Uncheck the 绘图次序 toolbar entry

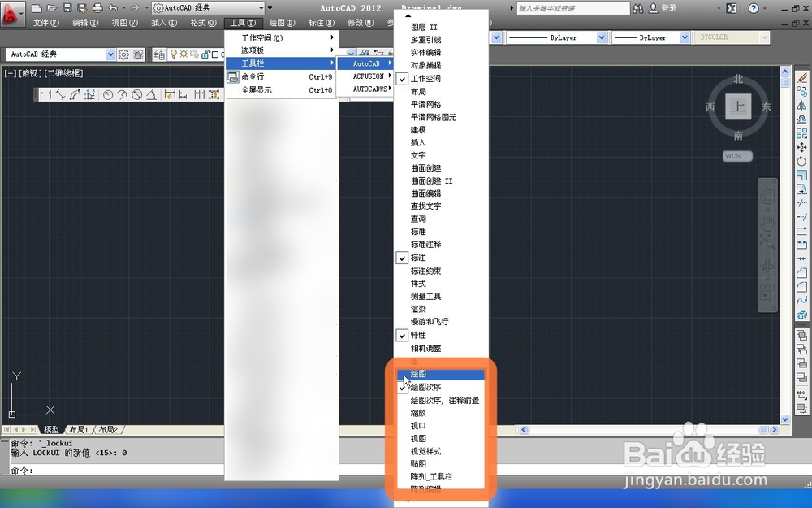click(443, 387)
